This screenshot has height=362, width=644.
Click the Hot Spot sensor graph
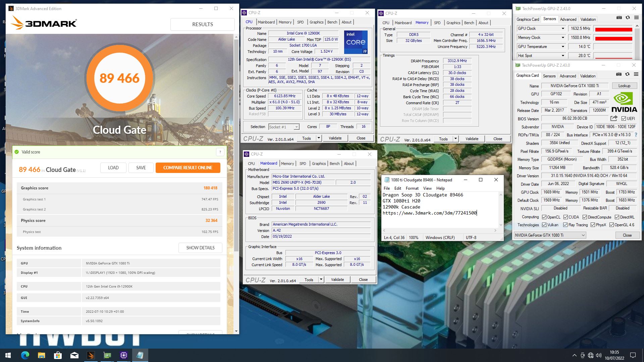613,56
